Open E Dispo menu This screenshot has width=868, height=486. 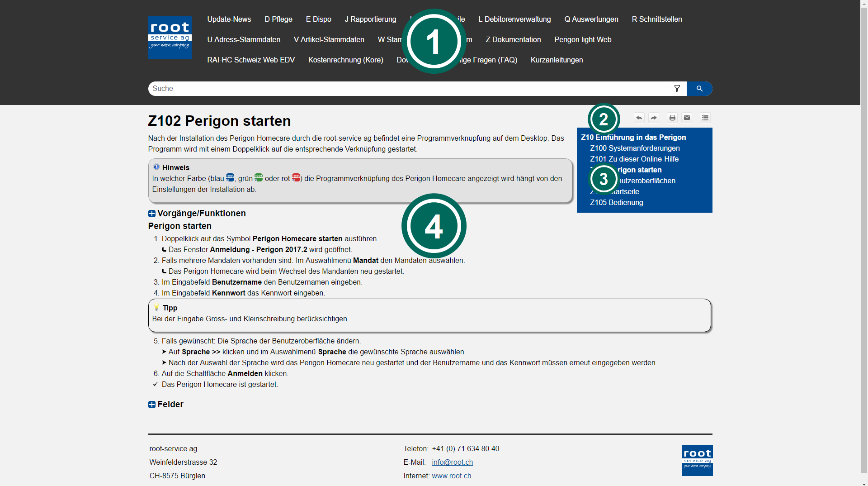tap(319, 19)
